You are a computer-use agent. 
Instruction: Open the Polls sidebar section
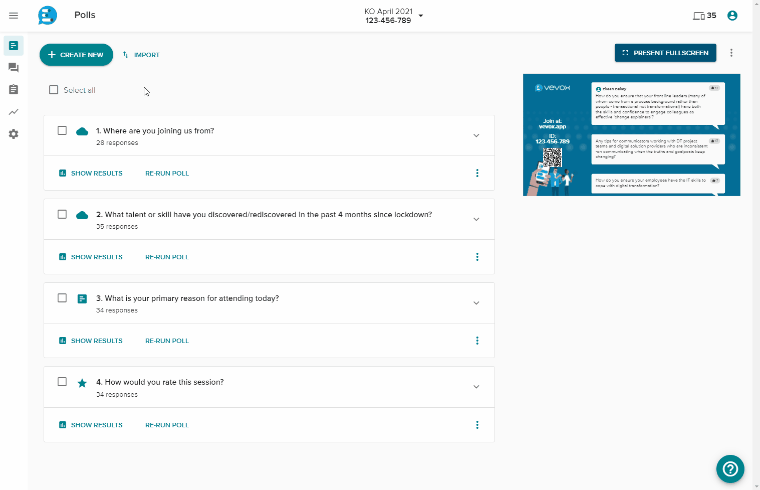[x=14, y=46]
